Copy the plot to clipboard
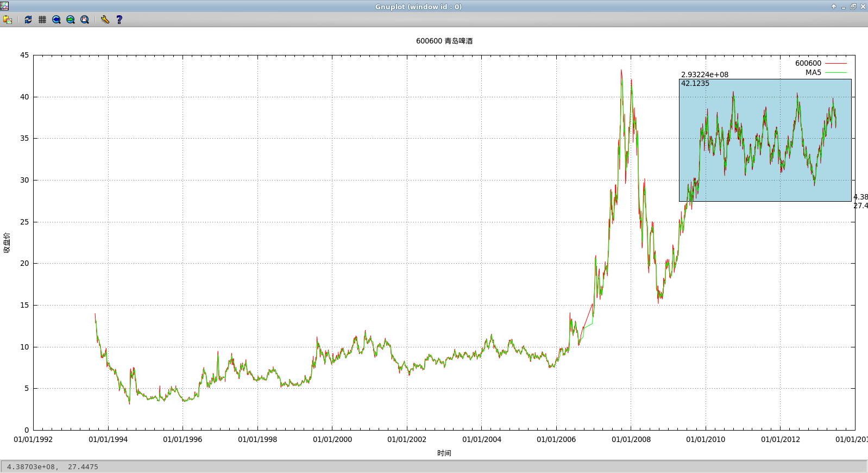Viewport: 868px width, 473px height. 7,20
